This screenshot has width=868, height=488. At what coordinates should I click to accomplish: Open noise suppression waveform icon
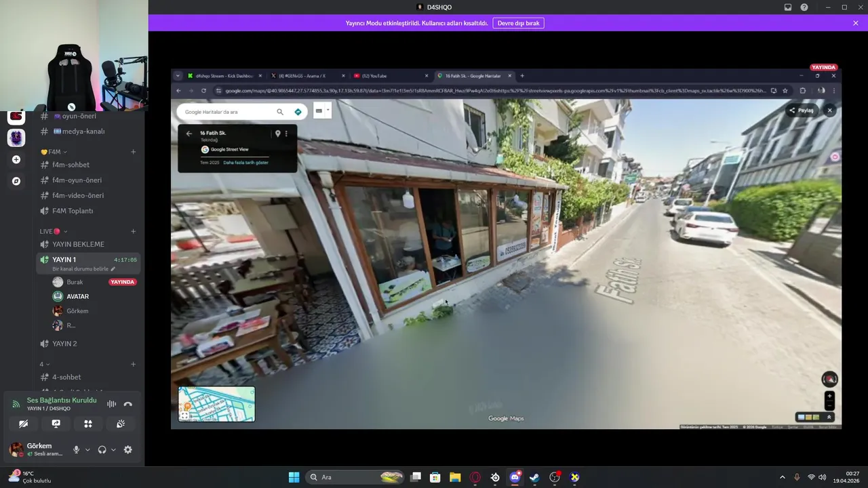click(x=111, y=404)
